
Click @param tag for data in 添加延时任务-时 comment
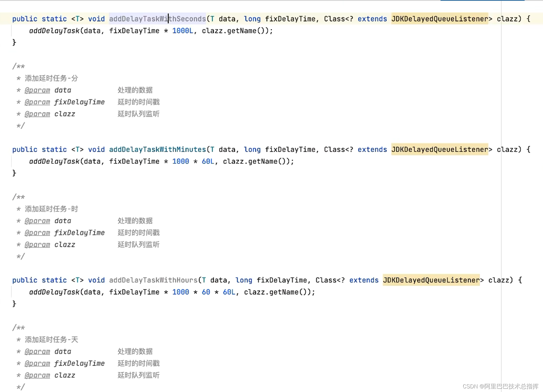tap(37, 221)
